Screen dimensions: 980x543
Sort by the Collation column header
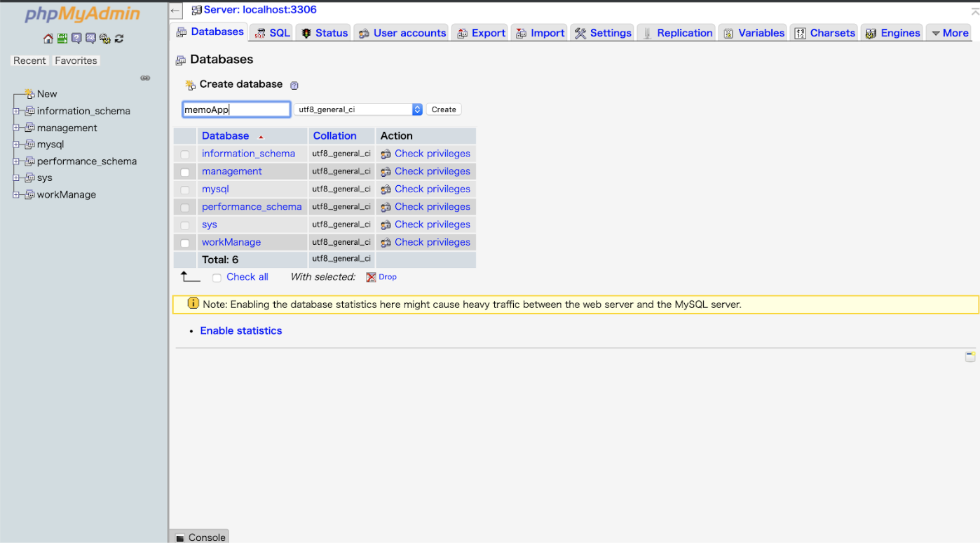click(x=334, y=136)
